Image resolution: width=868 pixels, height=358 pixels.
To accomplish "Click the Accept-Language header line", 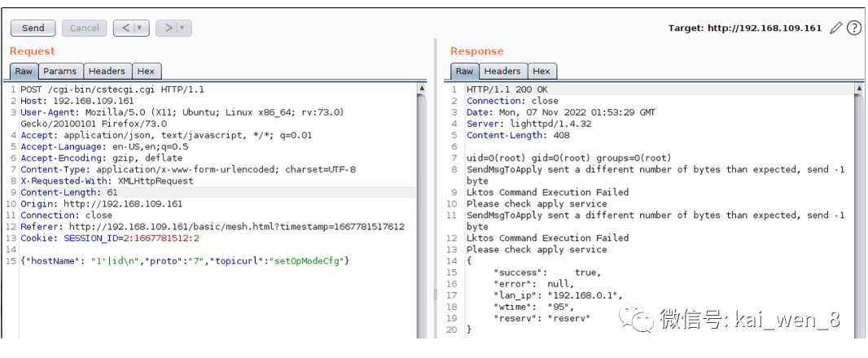I will [x=104, y=146].
